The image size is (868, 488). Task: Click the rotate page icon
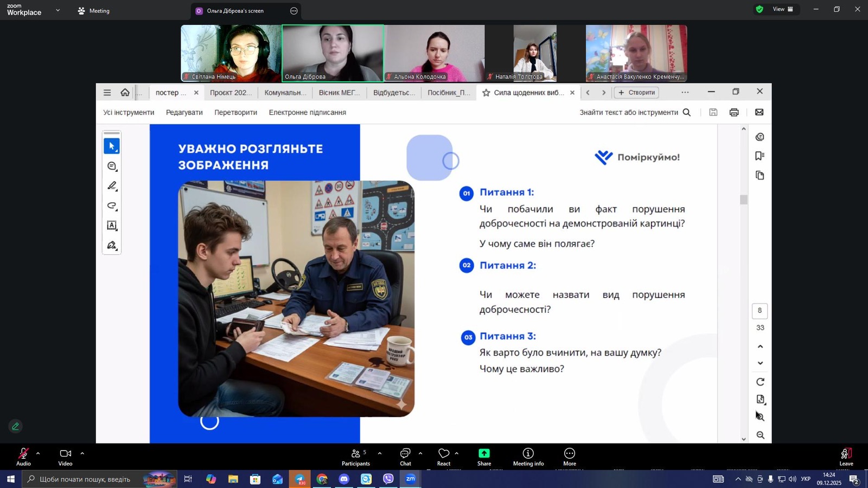pyautogui.click(x=760, y=382)
